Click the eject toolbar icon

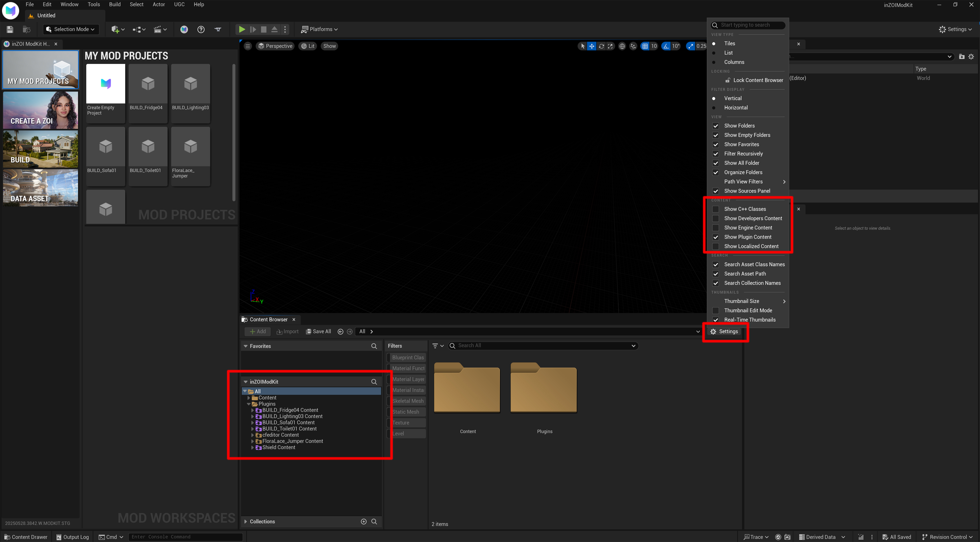(274, 29)
